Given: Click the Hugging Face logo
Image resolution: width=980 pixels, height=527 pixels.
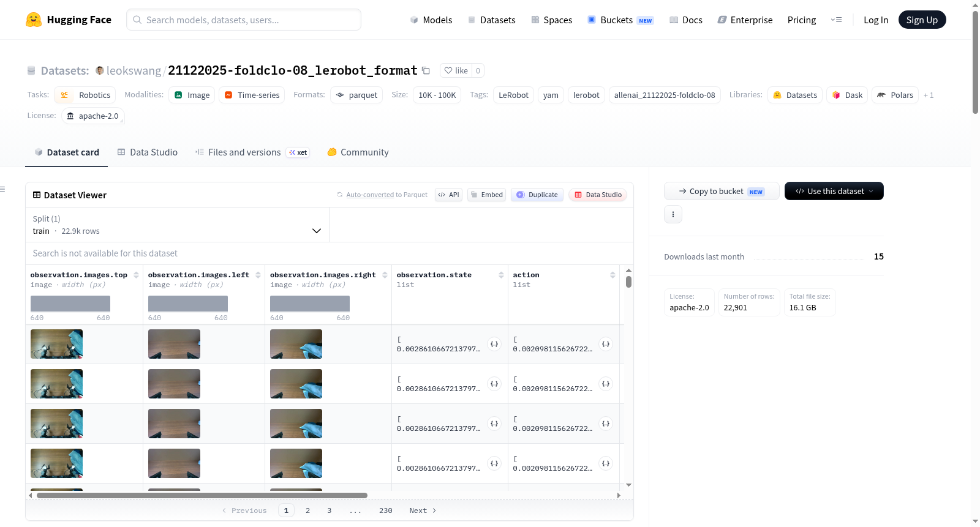Looking at the screenshot, I should [x=68, y=20].
